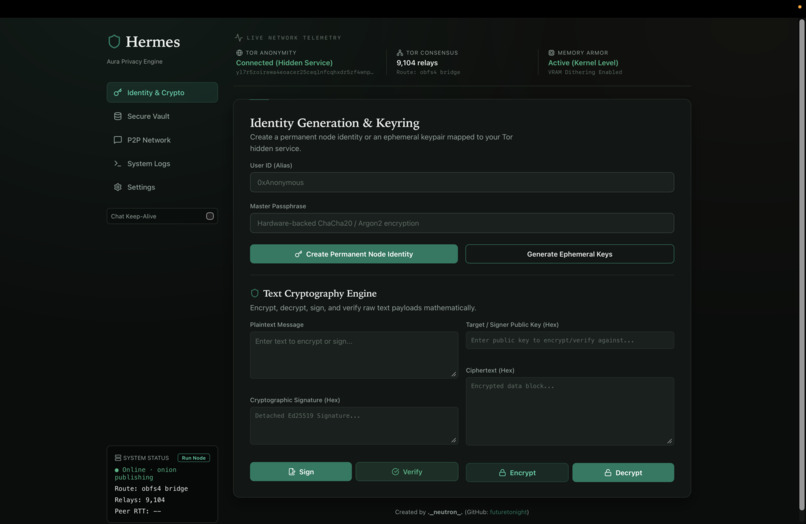Click Active (Kernel Level) status text

[x=583, y=63]
